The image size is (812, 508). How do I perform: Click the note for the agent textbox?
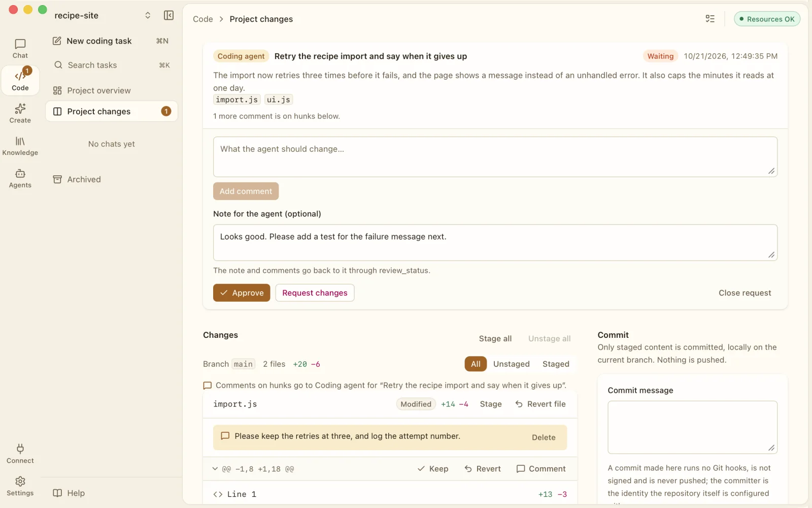pyautogui.click(x=495, y=242)
